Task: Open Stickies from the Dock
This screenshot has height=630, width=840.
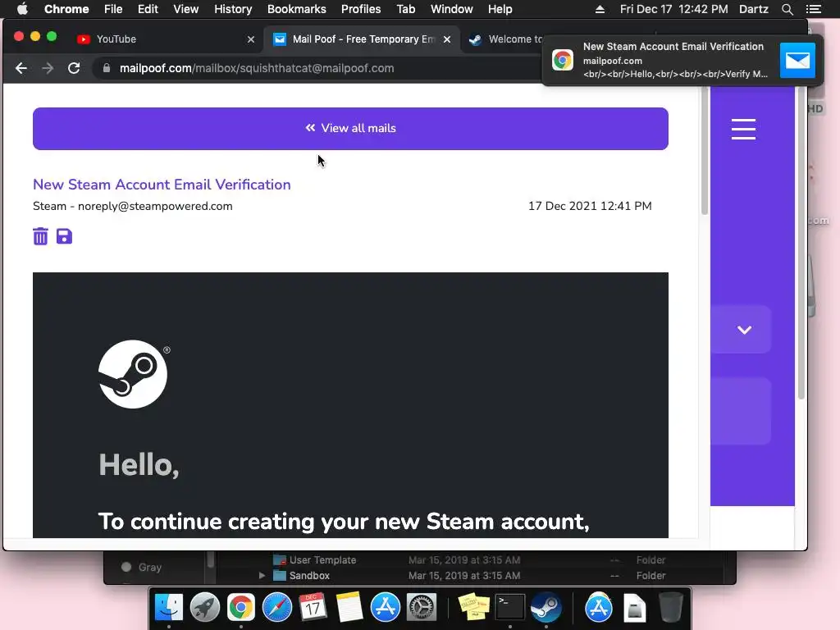Action: [473, 608]
